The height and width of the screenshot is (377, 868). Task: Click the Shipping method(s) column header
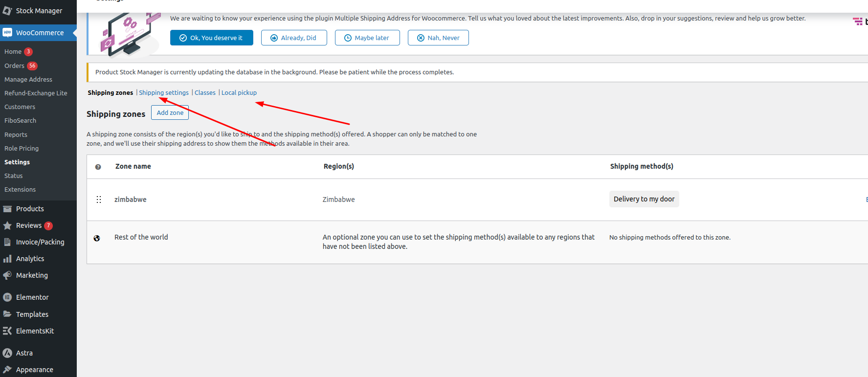tap(642, 166)
